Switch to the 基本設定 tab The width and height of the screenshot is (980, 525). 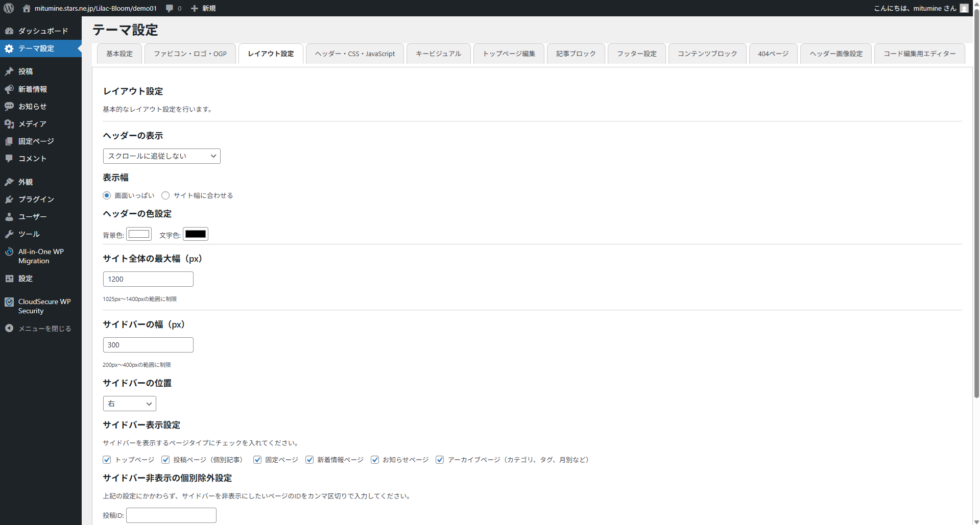(x=119, y=54)
